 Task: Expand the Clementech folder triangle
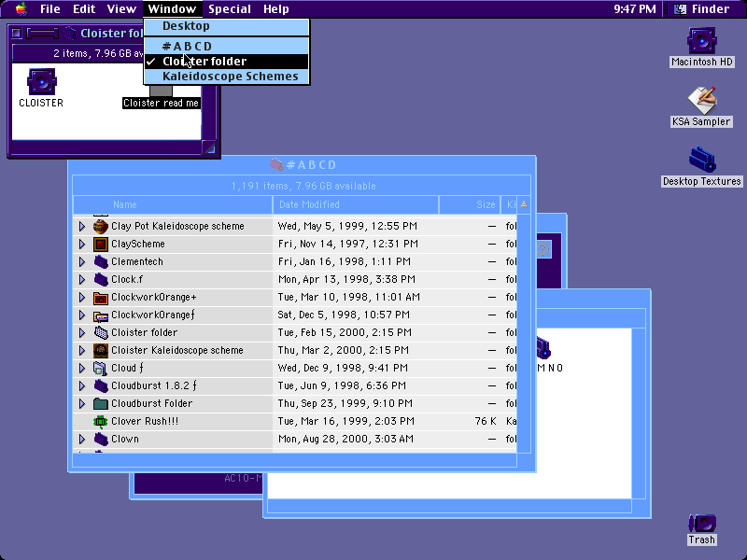coord(82,261)
